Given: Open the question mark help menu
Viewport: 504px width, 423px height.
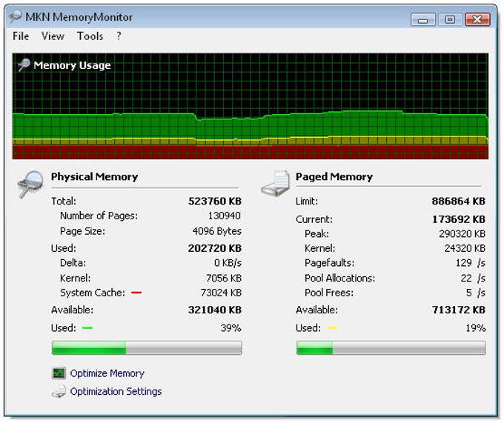Looking at the screenshot, I should (119, 36).
